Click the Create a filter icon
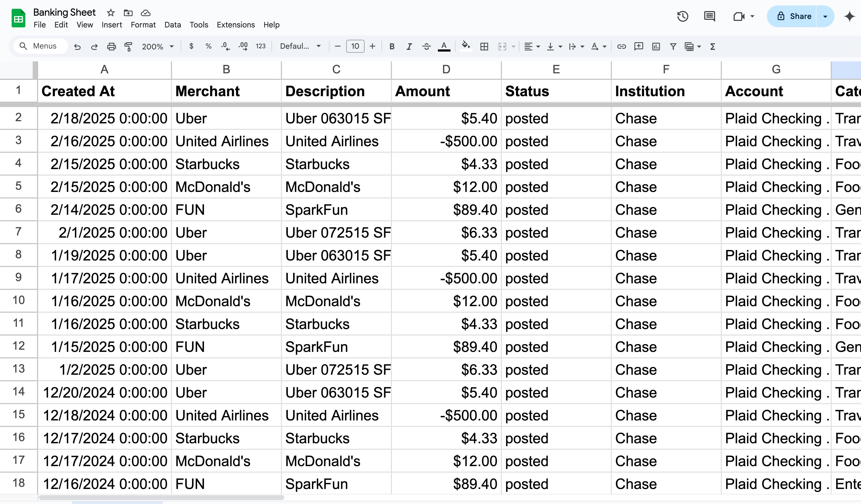Viewport: 861px width, 504px height. 673,46
